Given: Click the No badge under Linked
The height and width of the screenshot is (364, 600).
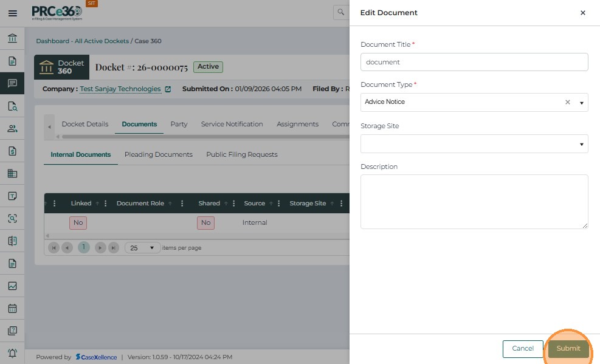Looking at the screenshot, I should [78, 223].
